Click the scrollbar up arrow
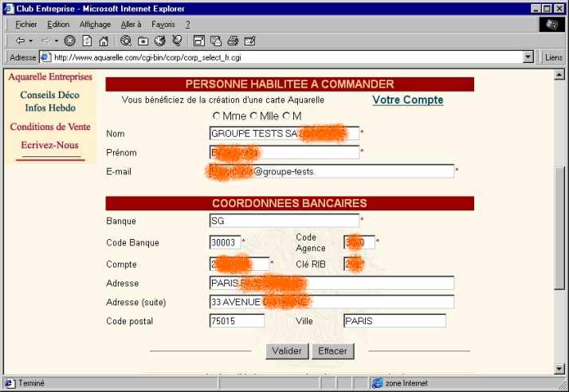The width and height of the screenshot is (569, 392). pos(559,74)
